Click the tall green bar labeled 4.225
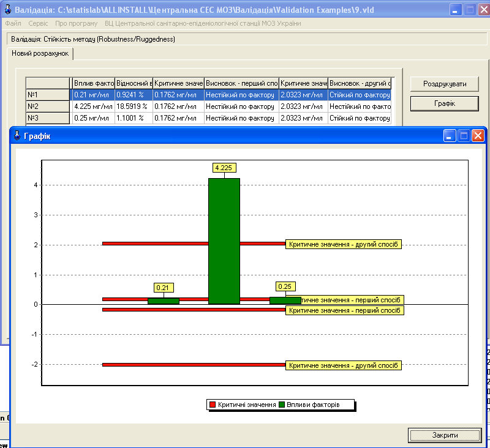Screen dimensions: 490x448 click(224, 241)
